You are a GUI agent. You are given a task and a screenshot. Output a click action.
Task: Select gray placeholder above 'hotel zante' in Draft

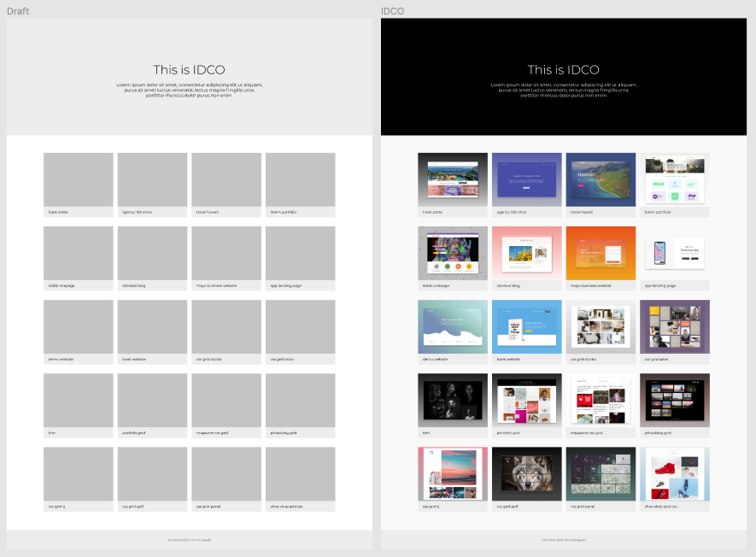[79, 180]
